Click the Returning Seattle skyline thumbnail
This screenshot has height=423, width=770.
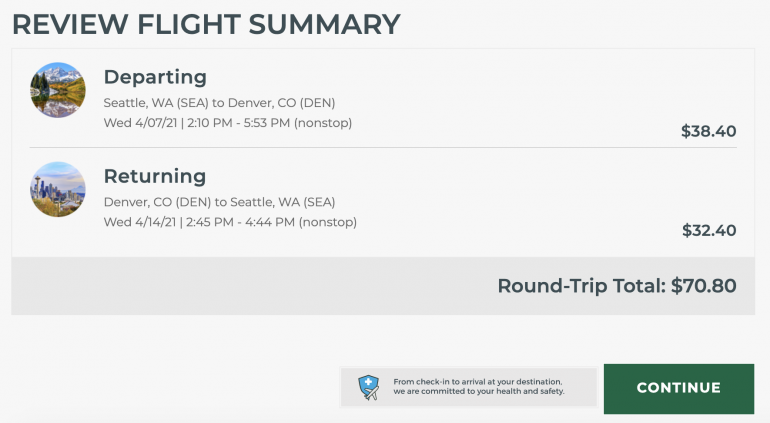[x=58, y=189]
